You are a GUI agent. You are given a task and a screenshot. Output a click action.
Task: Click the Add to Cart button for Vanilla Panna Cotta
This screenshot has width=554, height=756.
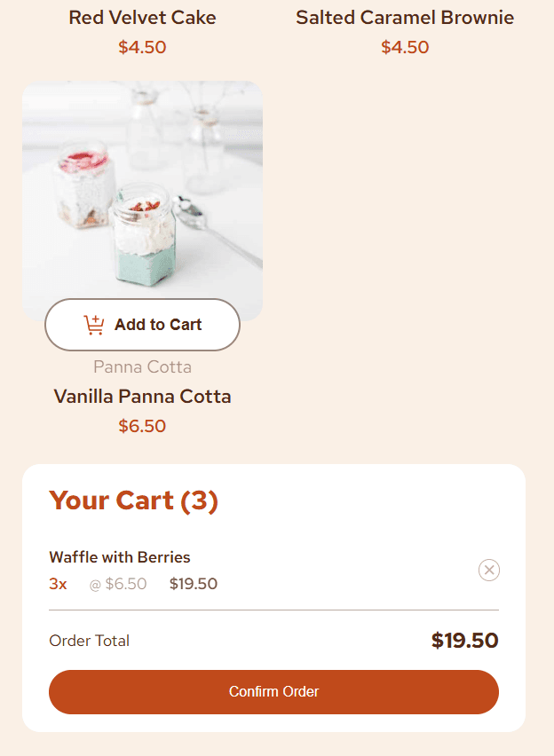point(142,324)
